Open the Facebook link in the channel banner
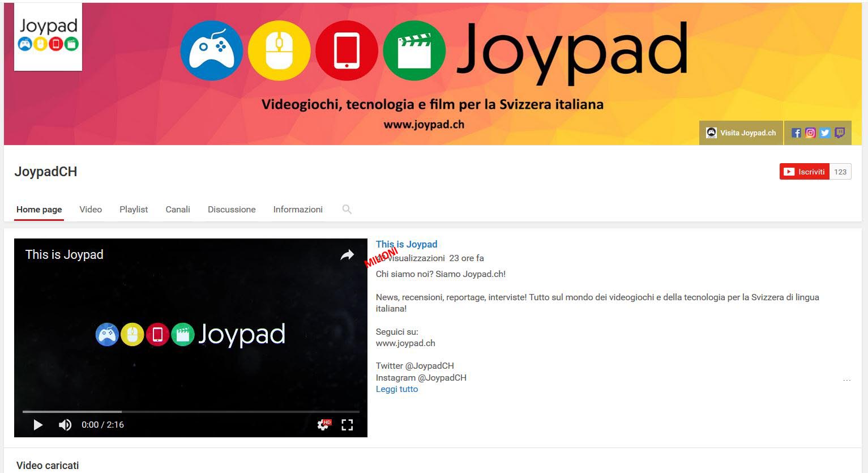This screenshot has width=868, height=473. pyautogui.click(x=796, y=133)
